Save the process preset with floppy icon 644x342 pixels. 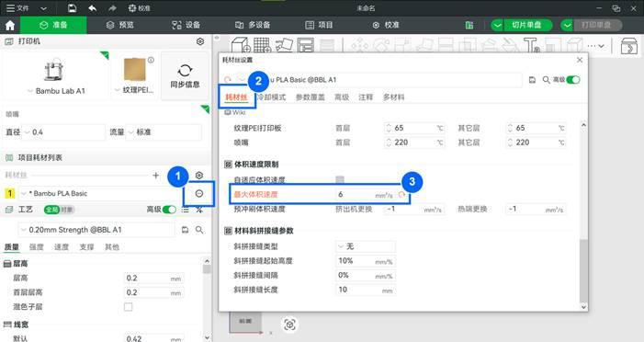[185, 230]
